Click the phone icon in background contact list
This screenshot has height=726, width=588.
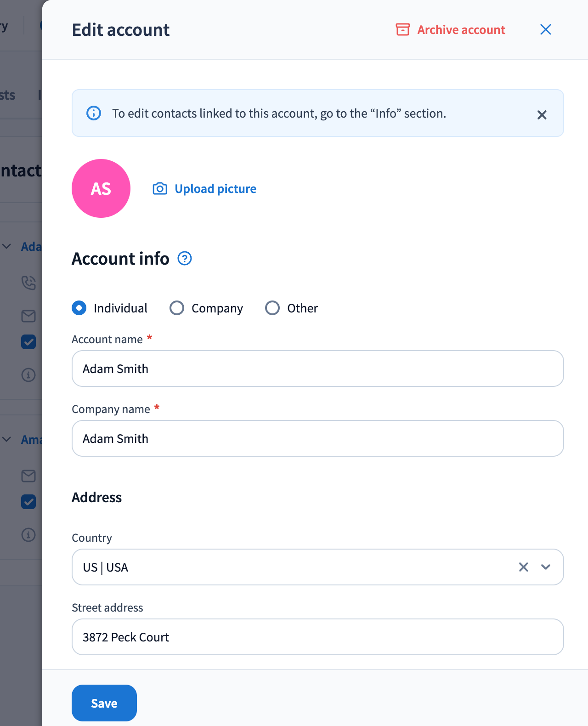click(28, 283)
